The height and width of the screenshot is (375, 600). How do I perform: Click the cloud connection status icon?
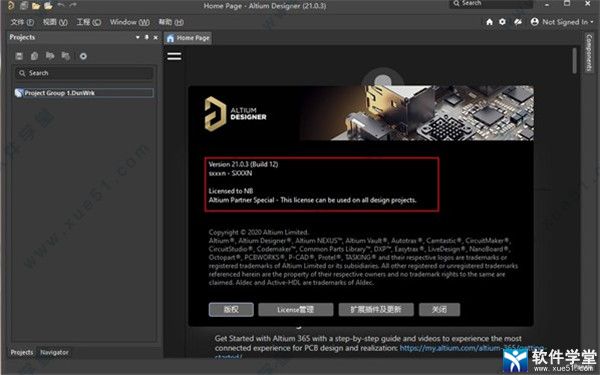[518, 22]
